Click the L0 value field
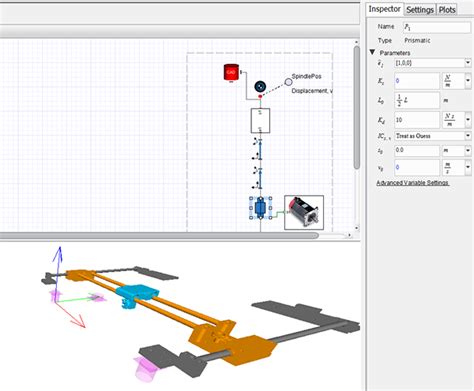Image resolution: width=474 pixels, height=391 pixels. (x=417, y=100)
